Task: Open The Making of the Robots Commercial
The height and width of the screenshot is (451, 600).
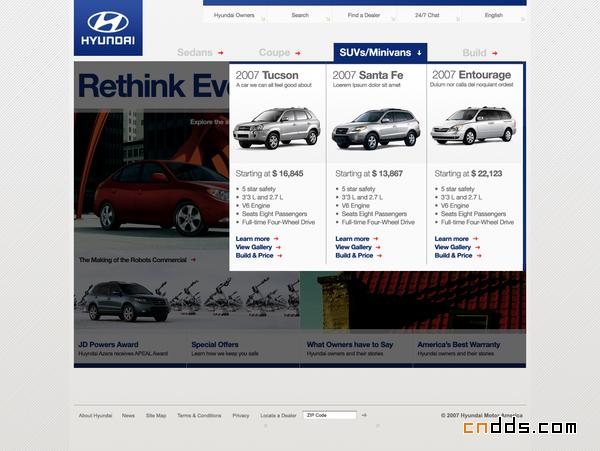Action: point(132,260)
